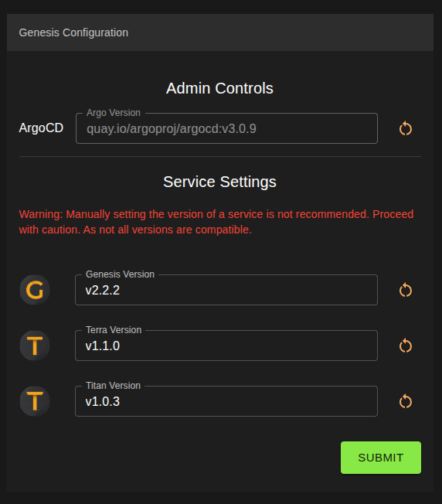Screen dimensions: 442x504
Task: Click the Terra T service icon
Action: tap(35, 346)
